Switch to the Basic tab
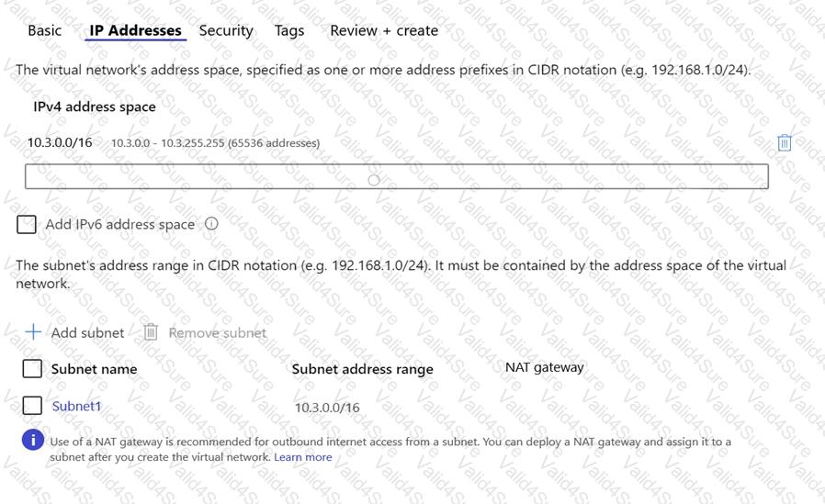 (x=45, y=30)
